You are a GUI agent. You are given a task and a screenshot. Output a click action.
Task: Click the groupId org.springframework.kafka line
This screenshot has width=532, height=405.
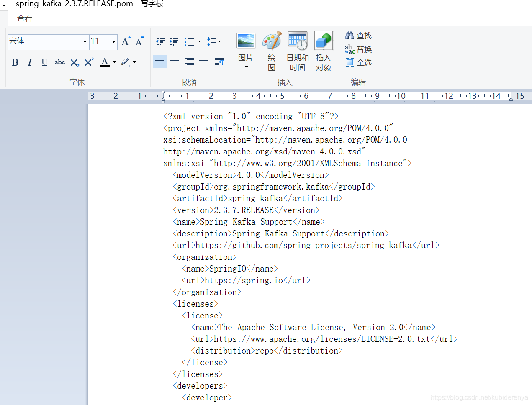pos(274,187)
